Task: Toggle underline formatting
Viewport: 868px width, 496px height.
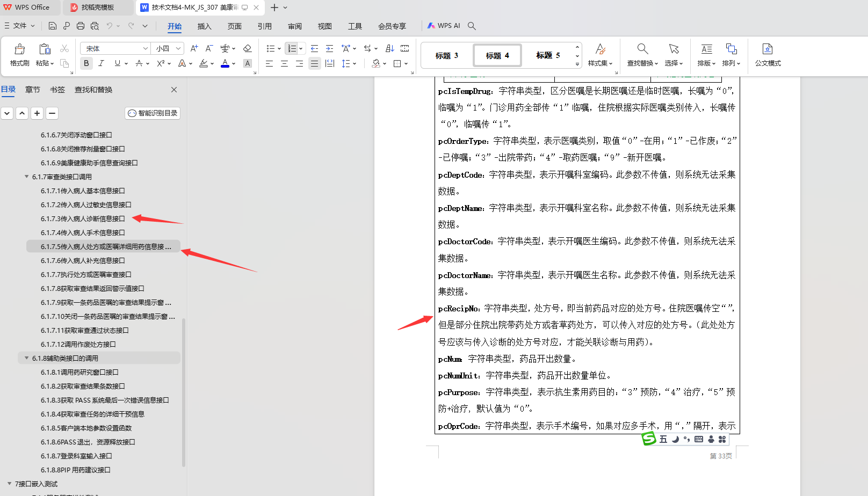Action: click(118, 63)
